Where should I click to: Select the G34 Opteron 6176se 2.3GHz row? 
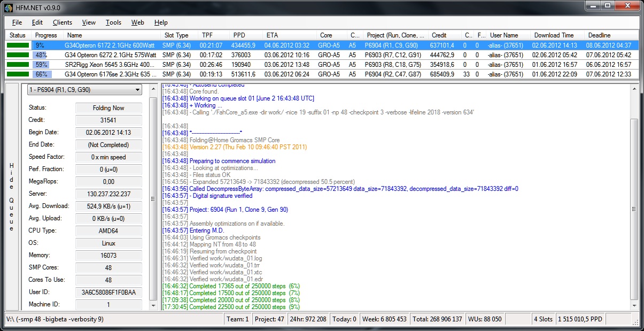322,74
